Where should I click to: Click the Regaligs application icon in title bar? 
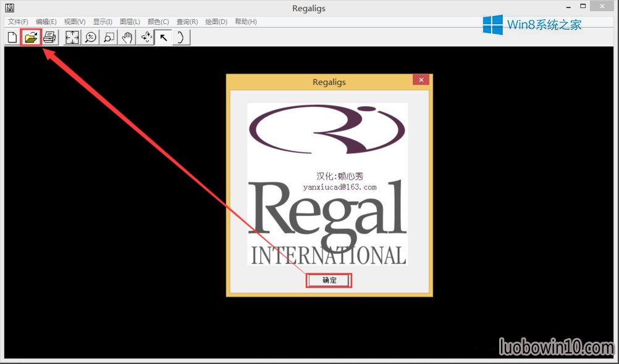[9, 7]
